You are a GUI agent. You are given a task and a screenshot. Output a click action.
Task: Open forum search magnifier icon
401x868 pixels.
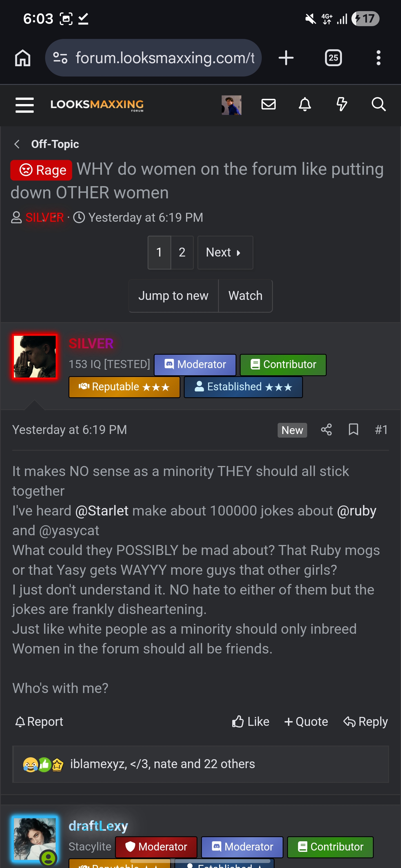click(x=378, y=104)
